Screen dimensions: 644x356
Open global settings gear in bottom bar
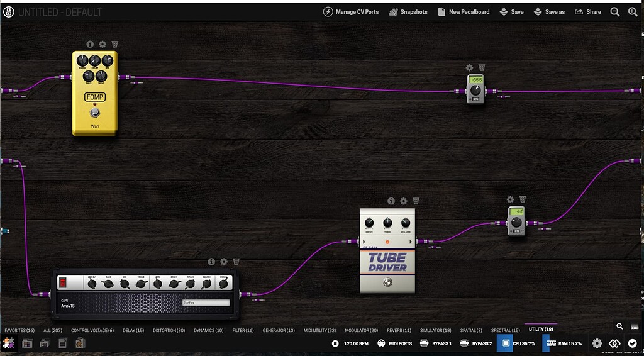click(x=597, y=343)
